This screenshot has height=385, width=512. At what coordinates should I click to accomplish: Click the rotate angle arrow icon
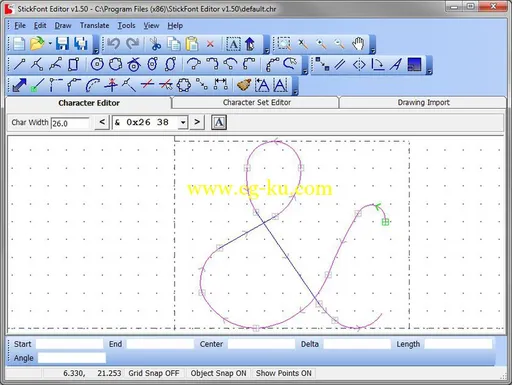click(x=377, y=64)
